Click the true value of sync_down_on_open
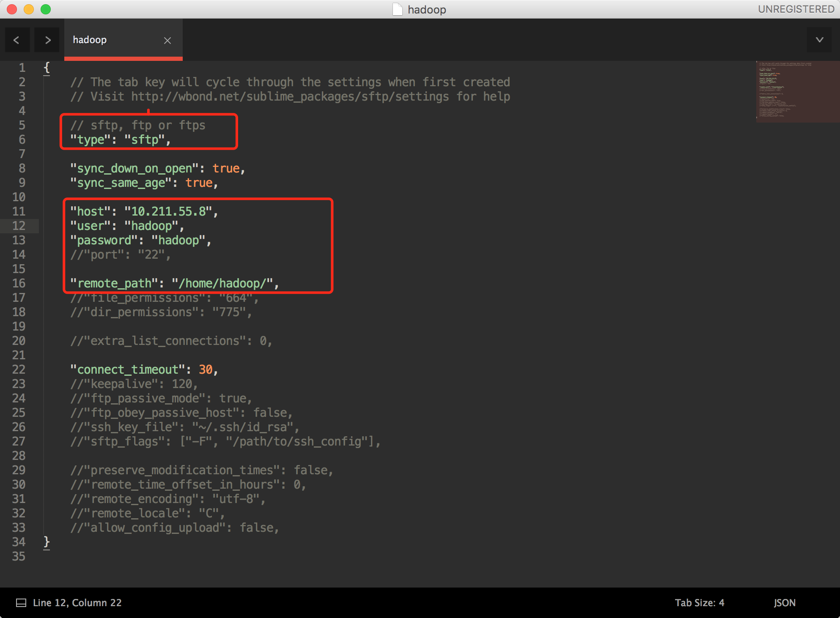The width and height of the screenshot is (840, 618). point(226,168)
